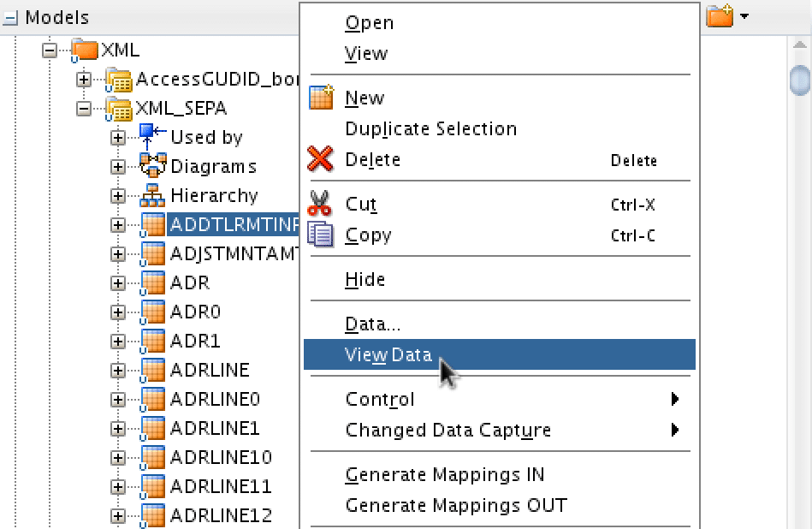Expand the ADRLINE10 datastore node
The height and width of the screenshot is (529, 812).
118,457
